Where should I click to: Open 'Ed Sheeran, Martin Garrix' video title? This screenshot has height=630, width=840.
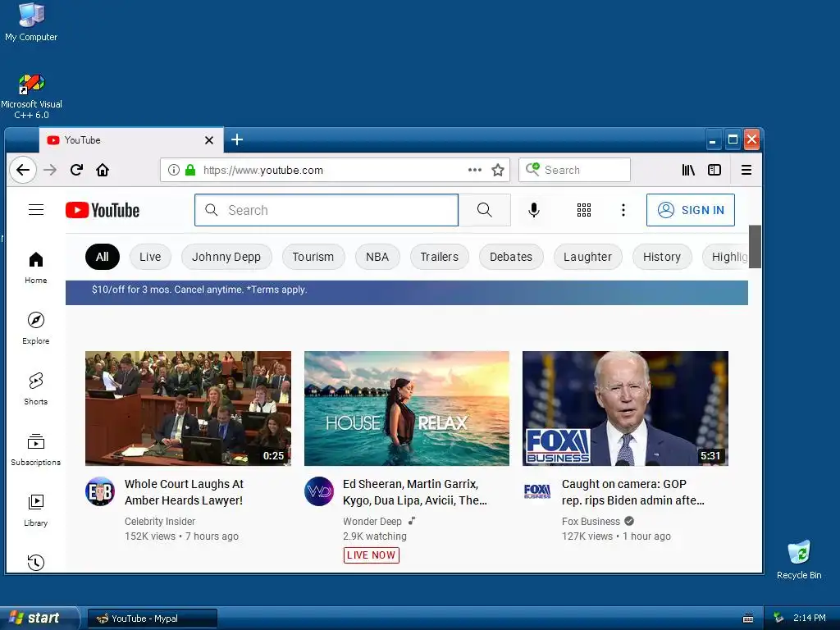coord(414,492)
